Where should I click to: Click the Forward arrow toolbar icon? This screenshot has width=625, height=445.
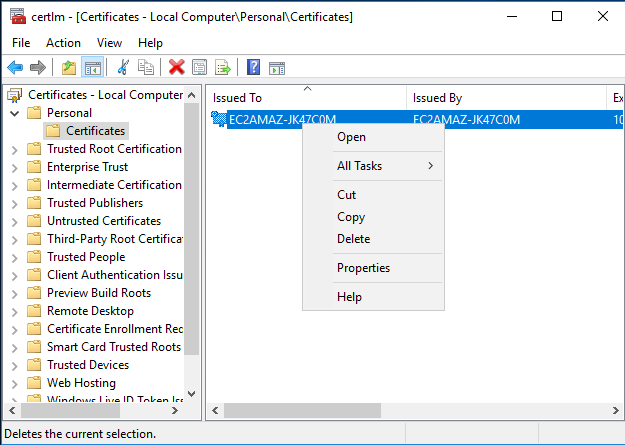click(38, 67)
